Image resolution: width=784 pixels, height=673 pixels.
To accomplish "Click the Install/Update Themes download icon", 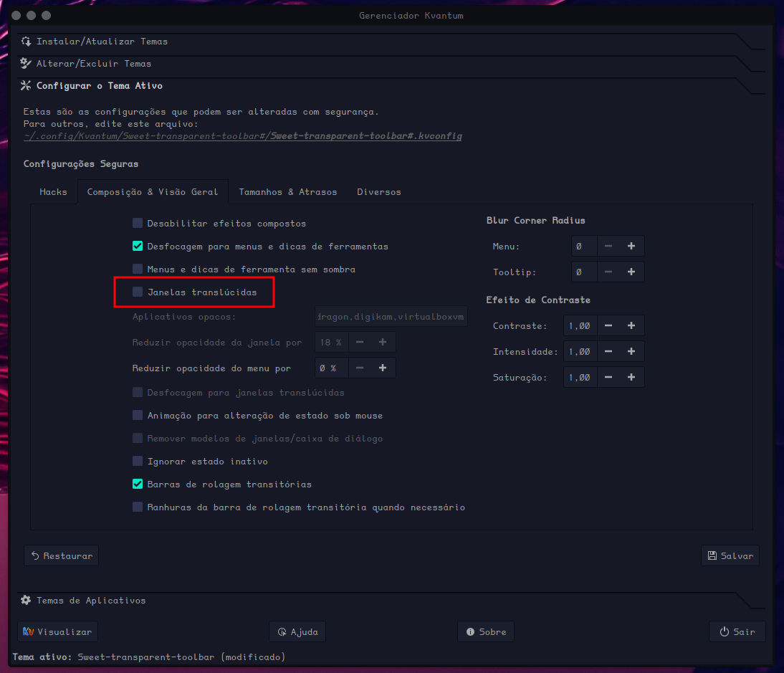I will pyautogui.click(x=27, y=42).
